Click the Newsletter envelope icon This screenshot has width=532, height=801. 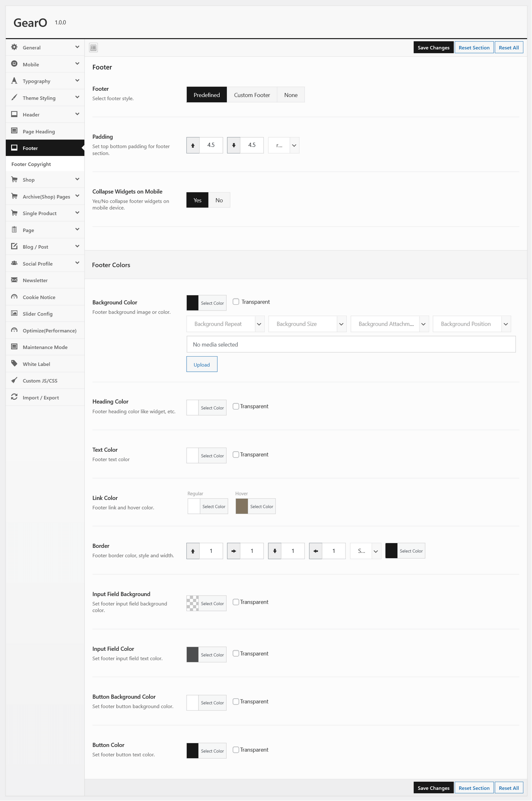(14, 280)
